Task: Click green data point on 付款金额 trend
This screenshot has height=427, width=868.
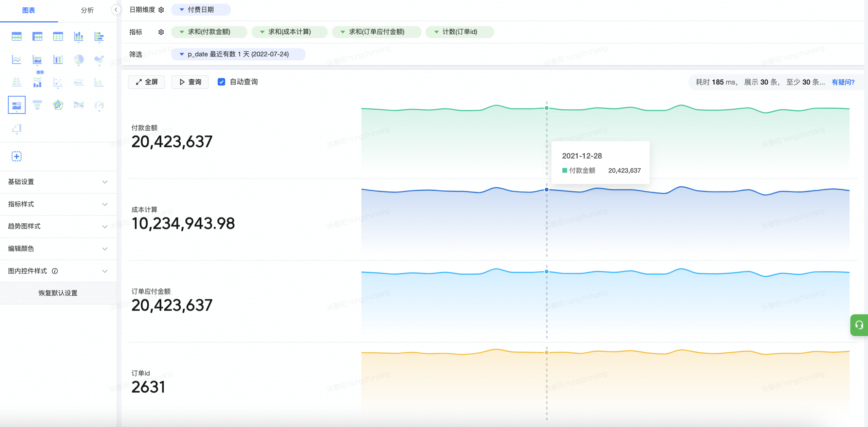Action: pyautogui.click(x=547, y=108)
